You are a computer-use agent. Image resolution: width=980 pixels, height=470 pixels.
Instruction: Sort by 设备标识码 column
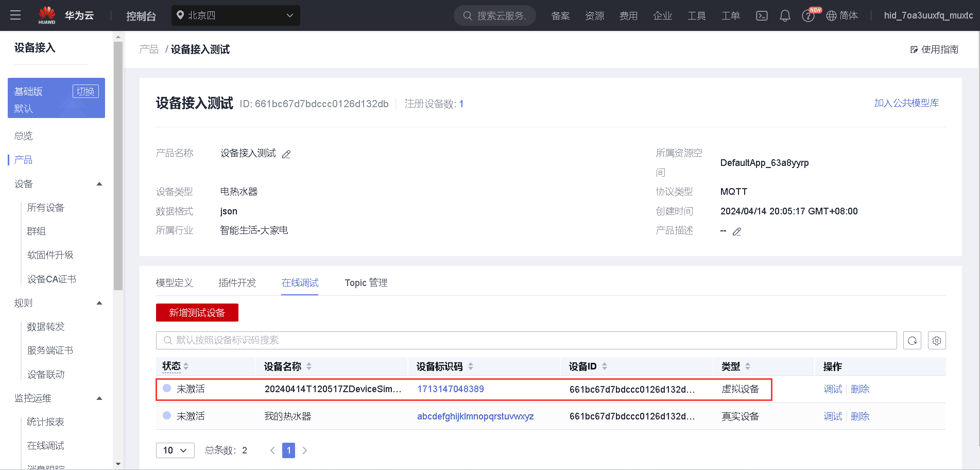471,366
